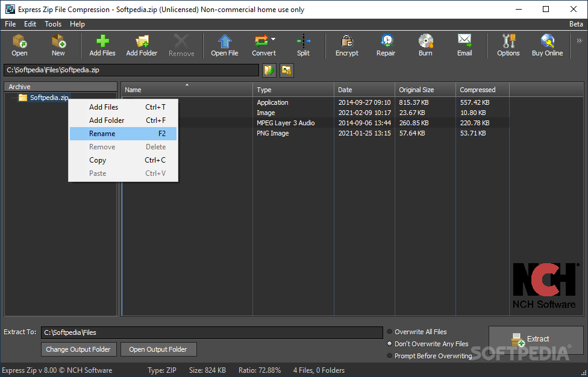This screenshot has height=377, width=588.
Task: Click the green arrow folder icon beside the path
Action: pos(269,70)
